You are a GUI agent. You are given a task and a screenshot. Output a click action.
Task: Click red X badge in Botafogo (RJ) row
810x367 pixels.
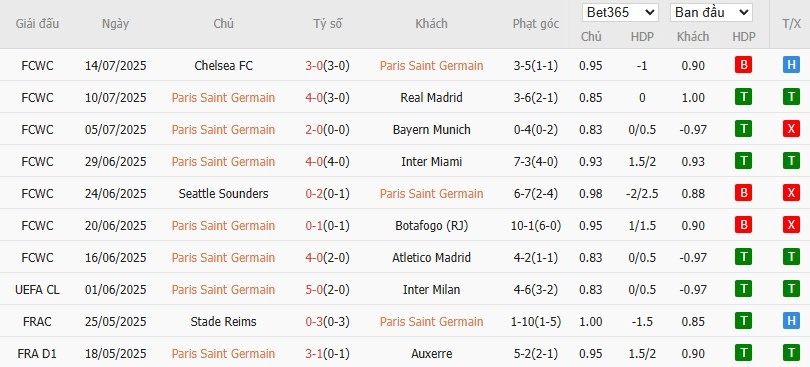coord(791,225)
